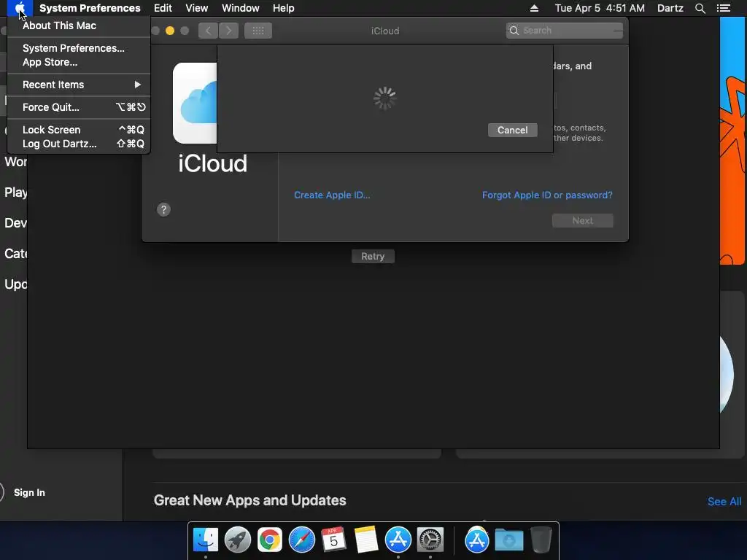
Task: Click the Create Apple ID… link
Action: pyautogui.click(x=332, y=195)
